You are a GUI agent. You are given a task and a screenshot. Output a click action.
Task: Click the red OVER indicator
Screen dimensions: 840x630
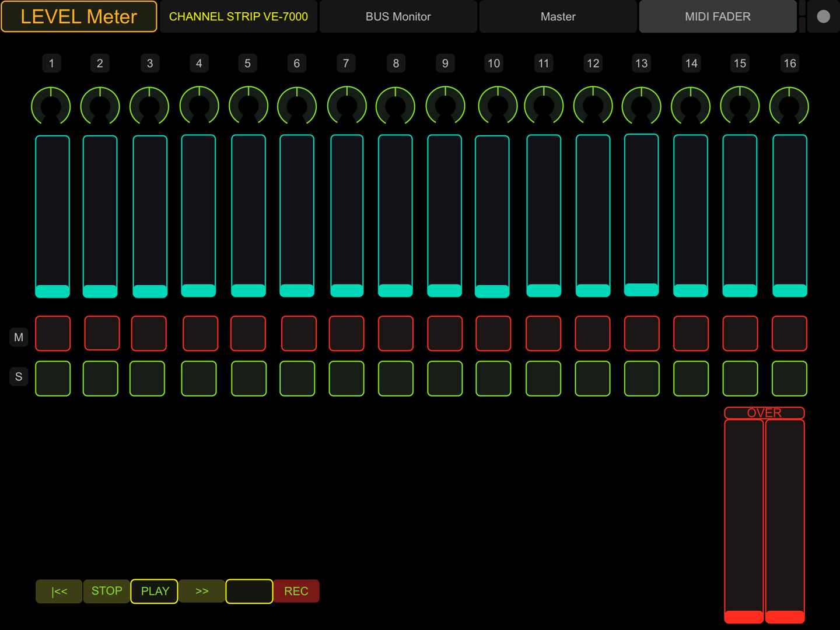pos(764,413)
